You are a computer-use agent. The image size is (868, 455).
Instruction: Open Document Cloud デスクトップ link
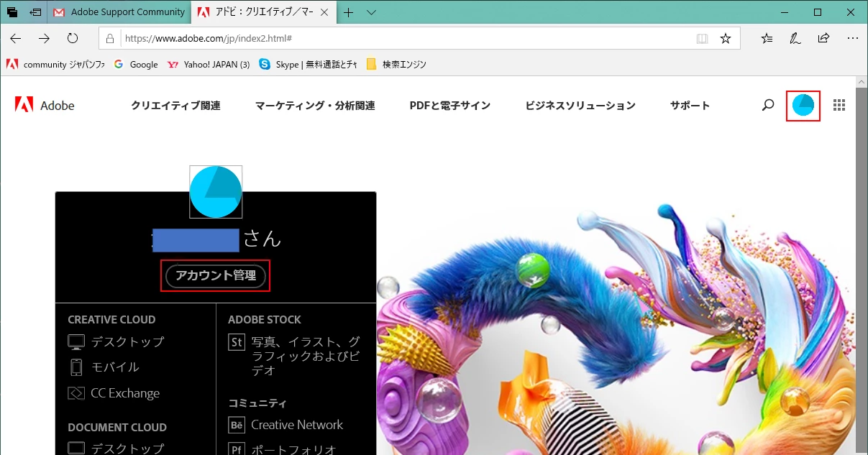[116, 448]
